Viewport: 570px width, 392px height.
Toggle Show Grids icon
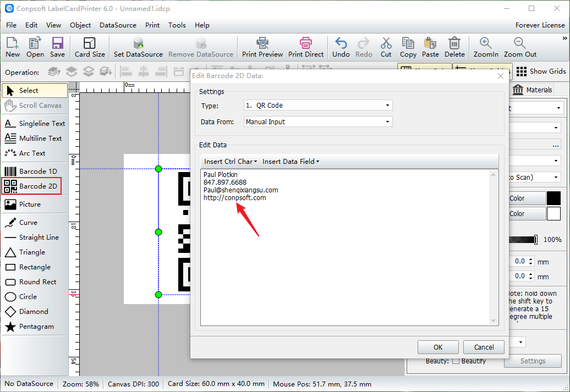point(540,71)
